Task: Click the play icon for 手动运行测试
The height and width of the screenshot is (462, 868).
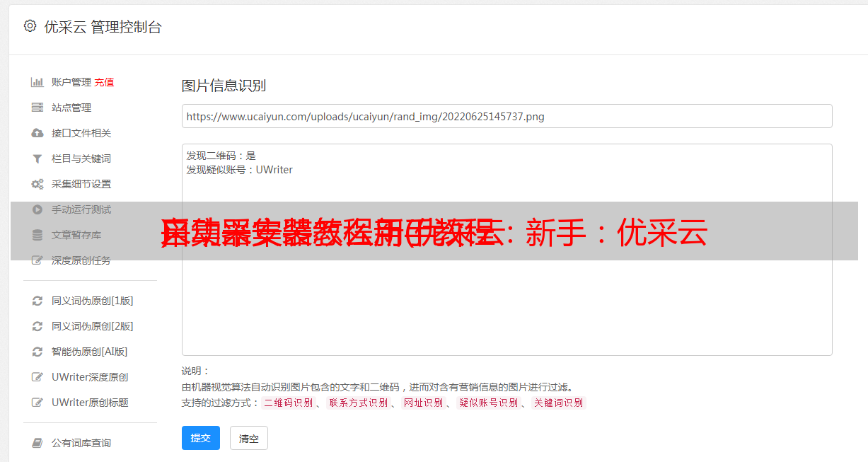Action: pos(37,209)
